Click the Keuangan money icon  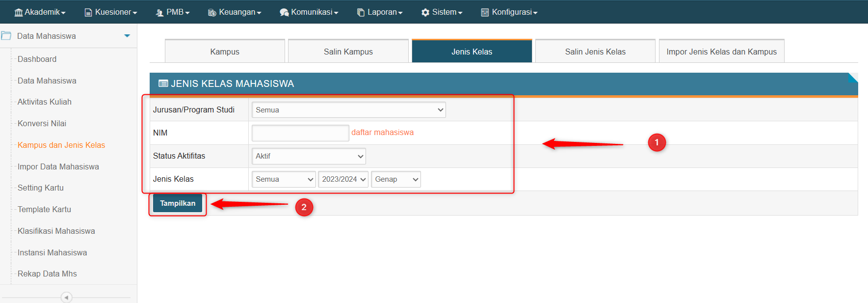(x=212, y=12)
